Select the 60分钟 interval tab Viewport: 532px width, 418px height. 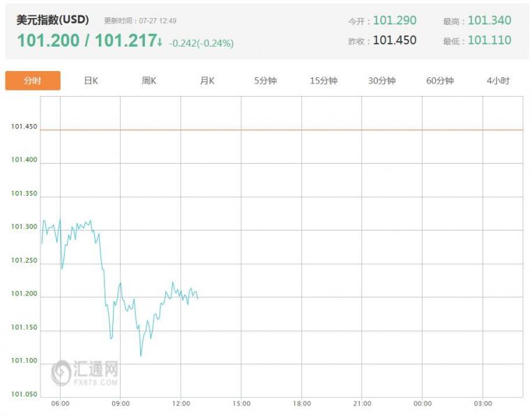click(x=440, y=81)
